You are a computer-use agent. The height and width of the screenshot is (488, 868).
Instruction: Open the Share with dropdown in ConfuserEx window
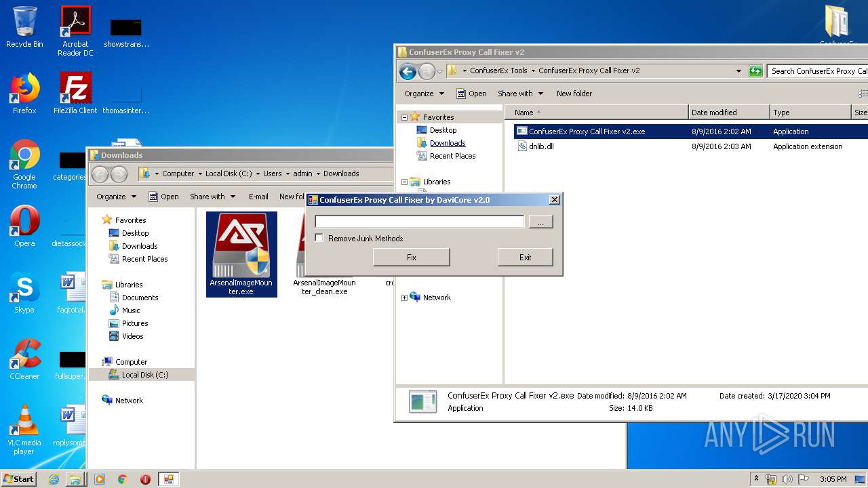(x=520, y=94)
